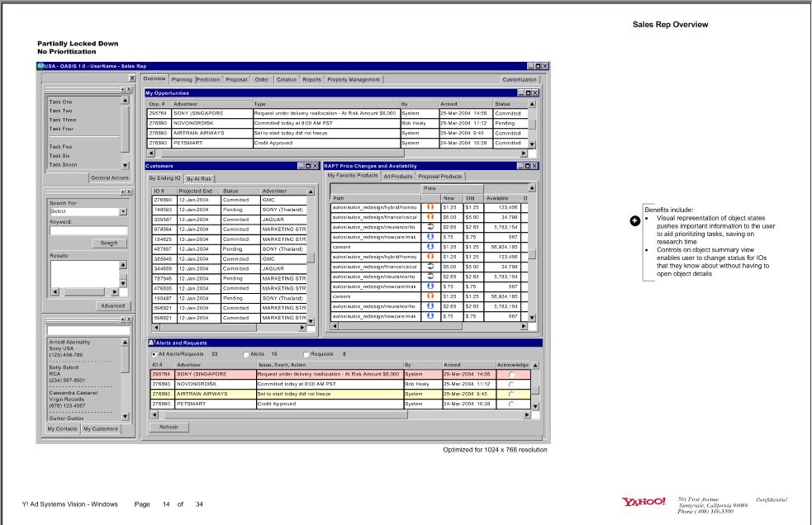This screenshot has height=525, width=812.
Task: Click the orange up indicator for the finance/calcul product
Action: [x=430, y=217]
